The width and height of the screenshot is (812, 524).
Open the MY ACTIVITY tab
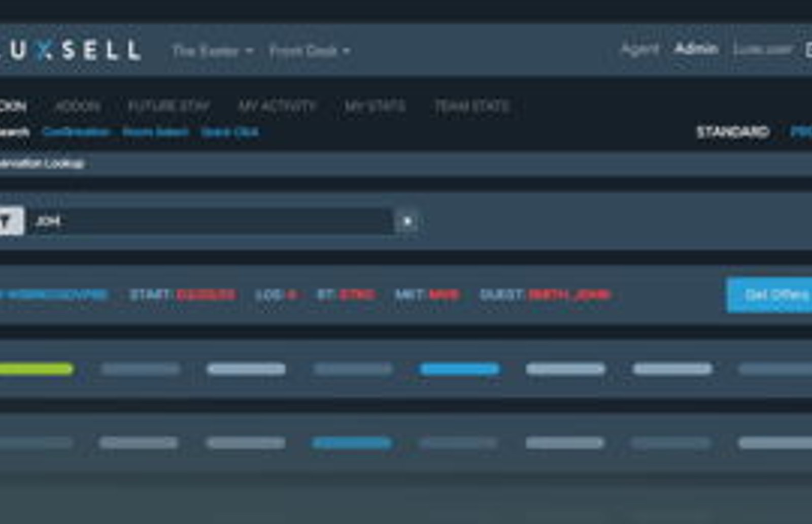pyautogui.click(x=277, y=106)
